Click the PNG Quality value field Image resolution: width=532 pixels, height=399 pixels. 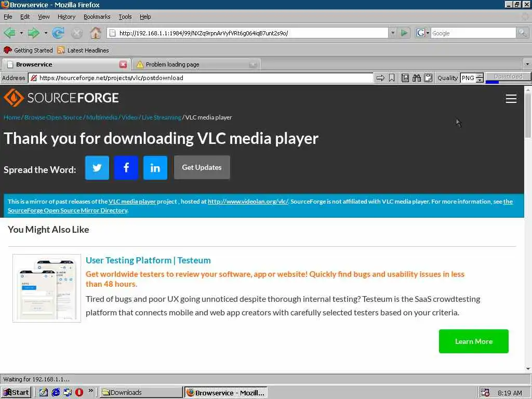[468, 78]
